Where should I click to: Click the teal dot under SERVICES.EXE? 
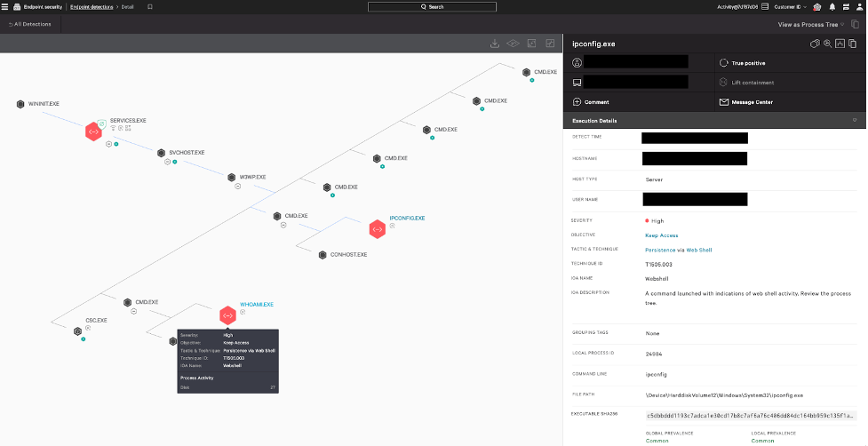click(116, 145)
